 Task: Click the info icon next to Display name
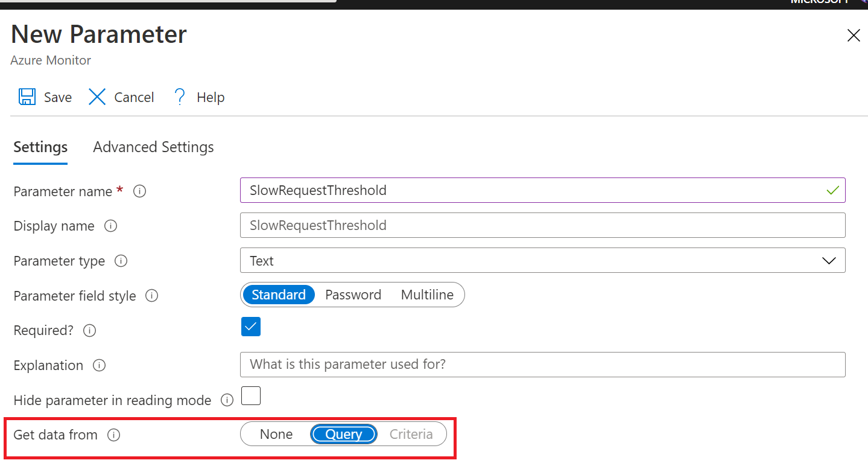click(110, 226)
